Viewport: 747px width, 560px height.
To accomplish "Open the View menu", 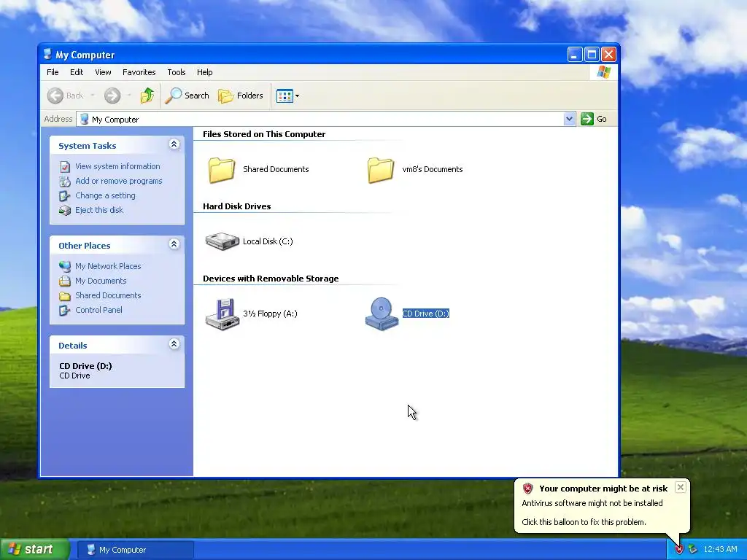I will [103, 72].
